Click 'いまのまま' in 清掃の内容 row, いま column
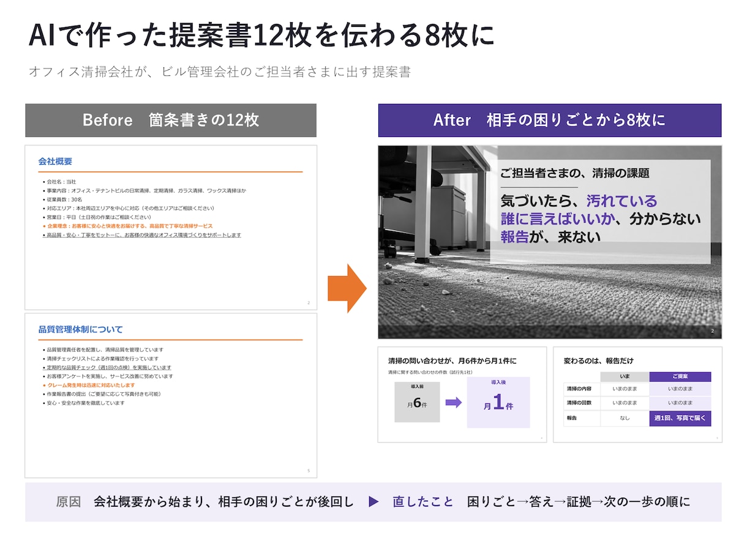747x560 pixels. [625, 389]
